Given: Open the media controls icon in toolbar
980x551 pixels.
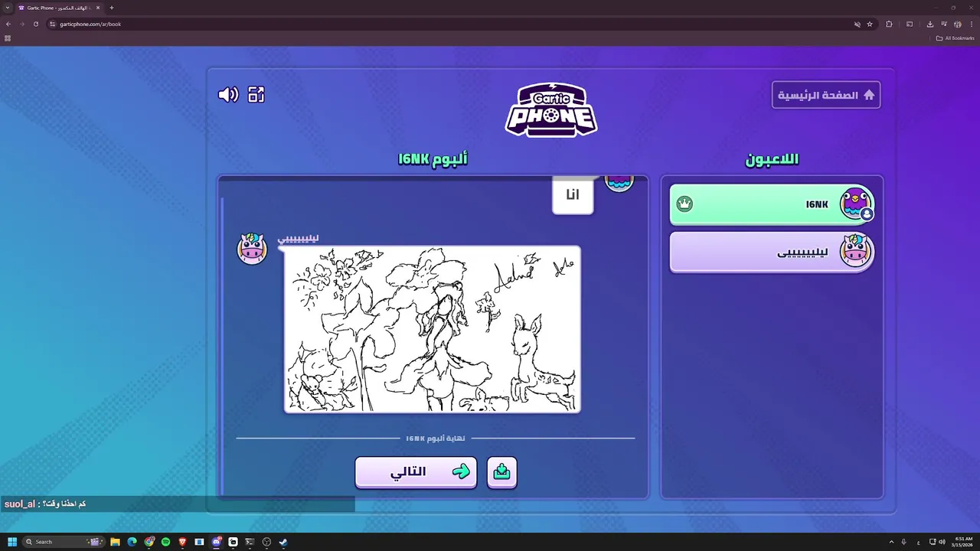Looking at the screenshot, I should click(x=944, y=24).
